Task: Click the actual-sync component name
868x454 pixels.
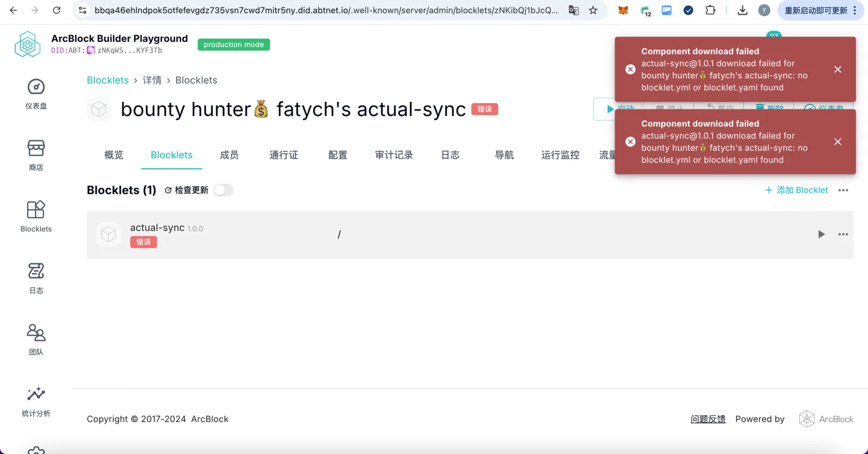Action: tap(157, 228)
